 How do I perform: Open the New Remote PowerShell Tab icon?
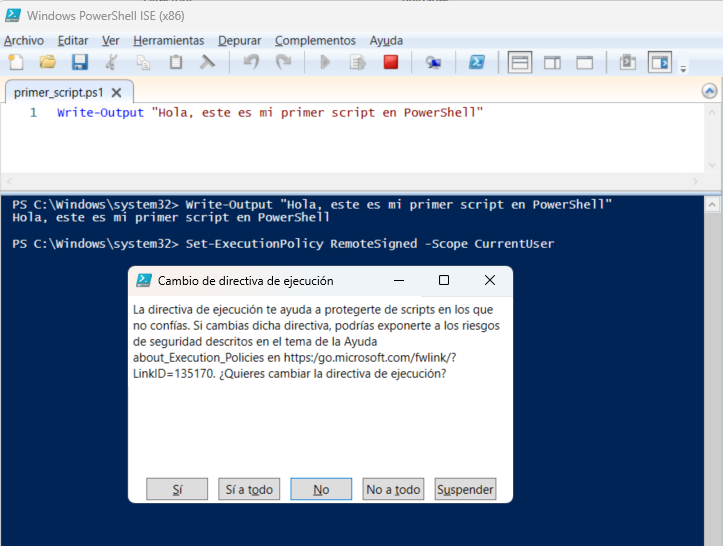[433, 62]
